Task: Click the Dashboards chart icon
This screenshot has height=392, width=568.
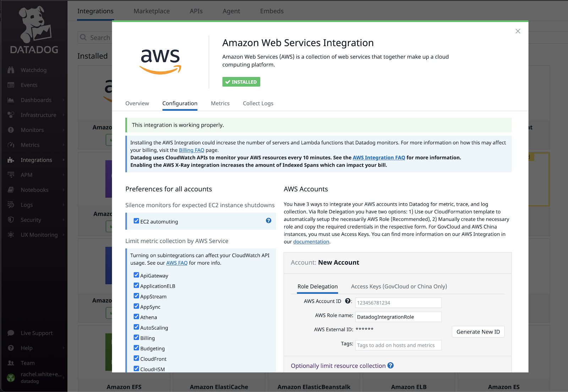Action: [x=11, y=100]
